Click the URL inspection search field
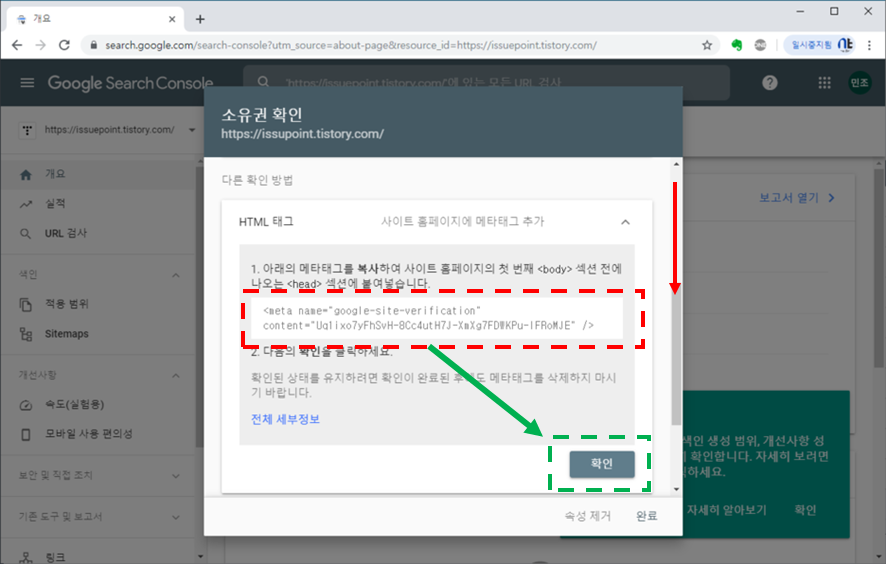Screen dimensions: 886x564 (x=487, y=83)
